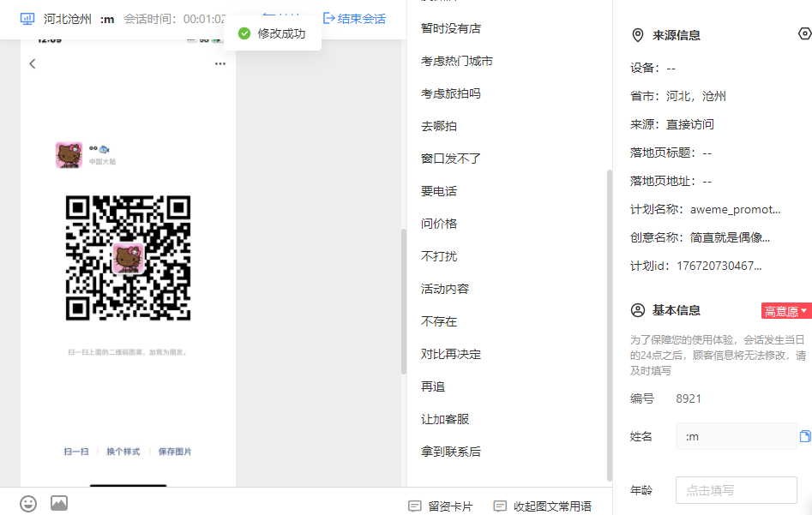The width and height of the screenshot is (812, 515).
Task: Open the three-dot menu in phone screenshot
Action: pyautogui.click(x=220, y=63)
